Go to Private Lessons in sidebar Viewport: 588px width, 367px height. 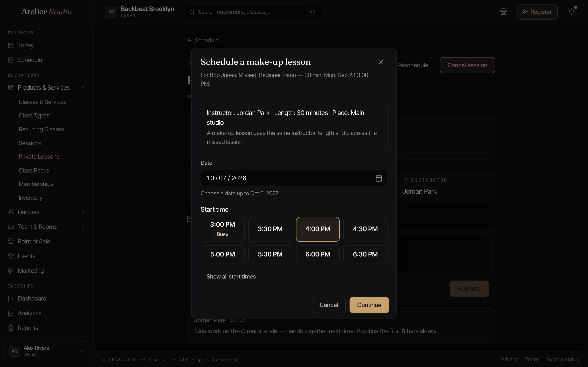click(39, 157)
